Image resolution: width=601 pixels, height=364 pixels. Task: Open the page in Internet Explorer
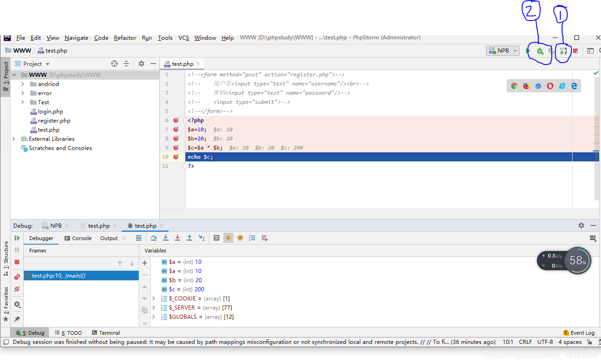coord(562,86)
